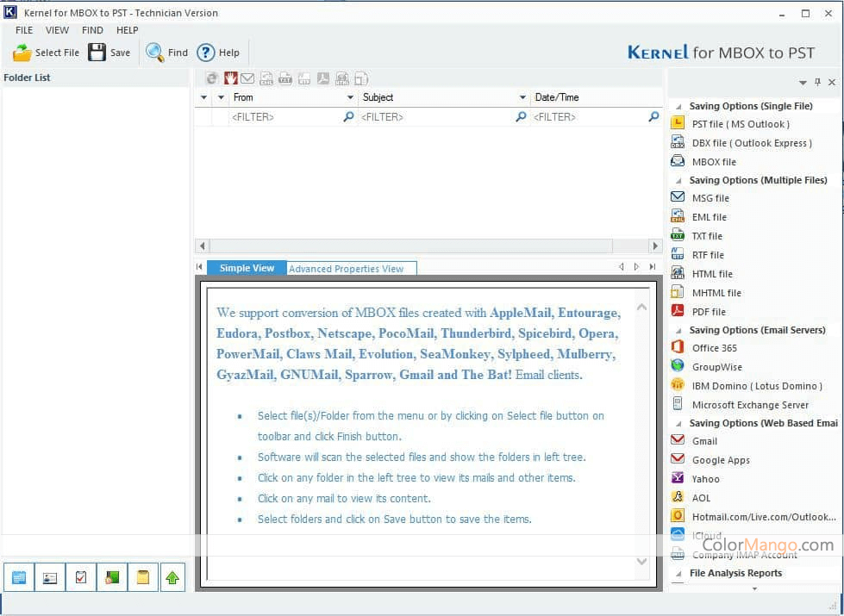844x616 pixels.
Task: Pin the saving options panel
Action: coord(817,83)
